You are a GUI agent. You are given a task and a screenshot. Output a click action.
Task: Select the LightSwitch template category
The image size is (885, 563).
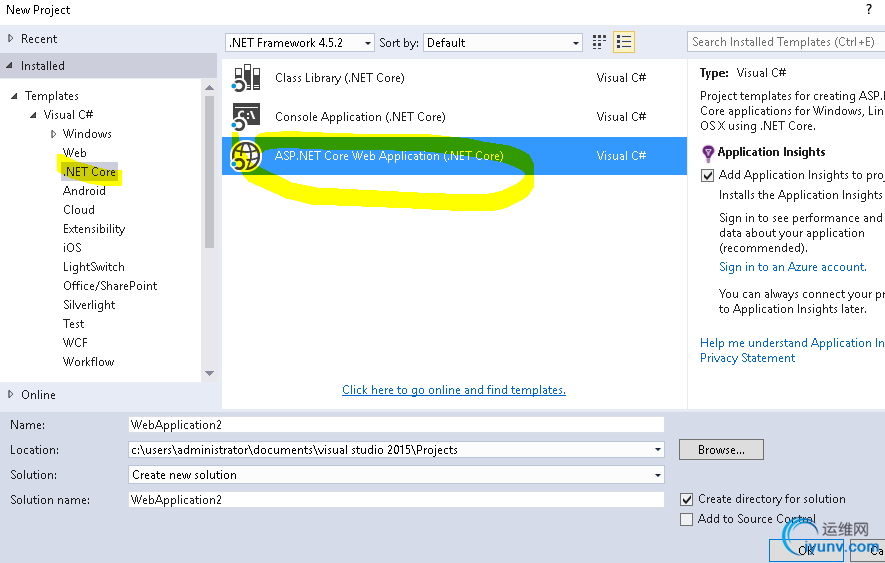[x=94, y=267]
